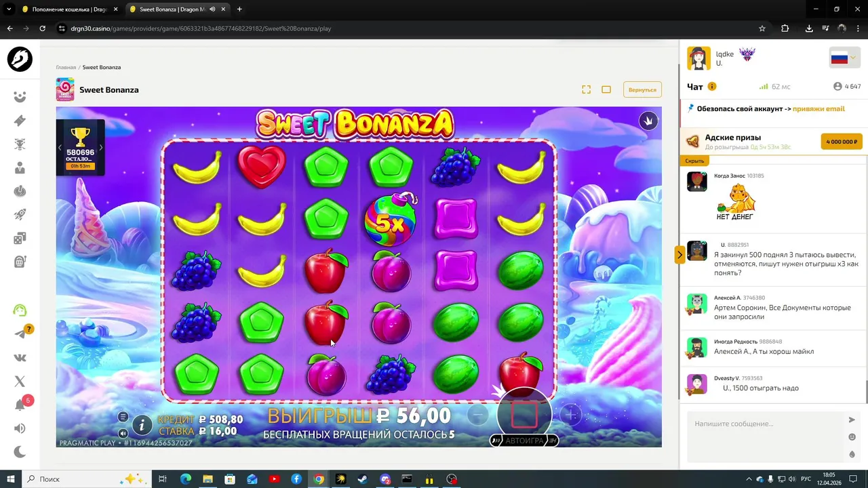This screenshot has height=488, width=868.
Task: Open the Chrome three-dot menu
Action: pyautogui.click(x=858, y=28)
